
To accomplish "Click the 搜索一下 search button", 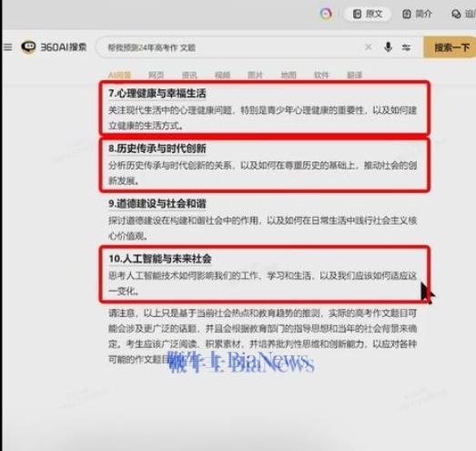I will click(x=450, y=47).
